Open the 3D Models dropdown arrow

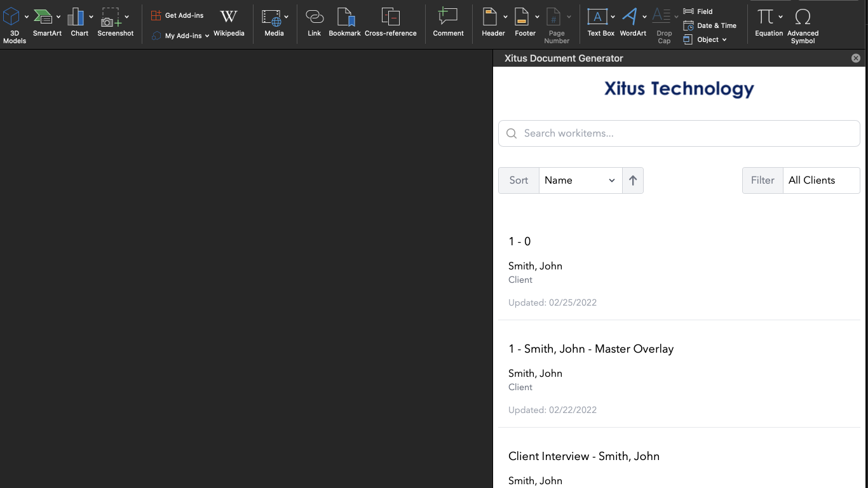[x=27, y=17]
